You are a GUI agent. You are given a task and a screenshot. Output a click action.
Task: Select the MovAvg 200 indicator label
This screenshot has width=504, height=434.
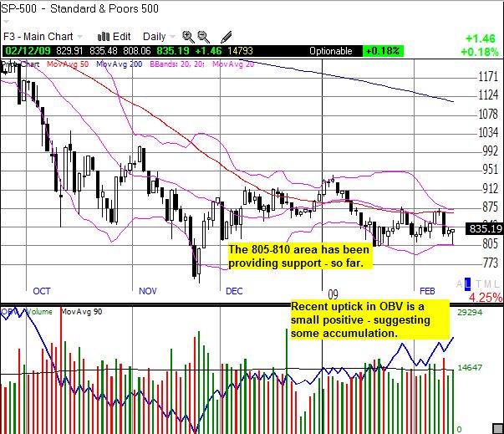tap(120, 64)
